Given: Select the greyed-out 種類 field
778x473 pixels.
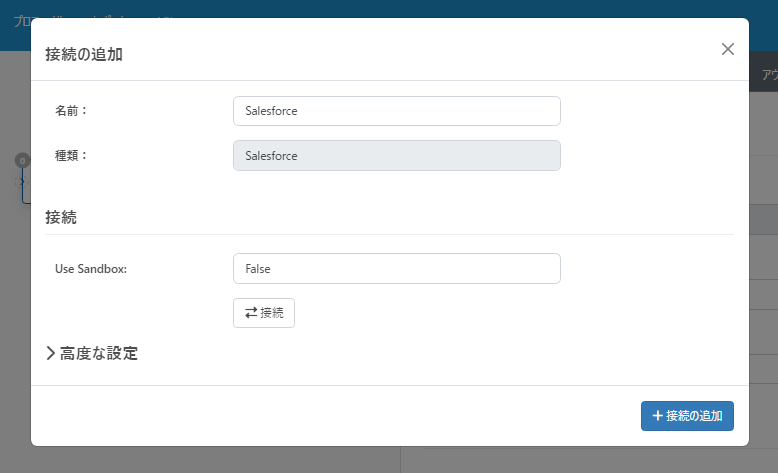Looking at the screenshot, I should (396, 156).
